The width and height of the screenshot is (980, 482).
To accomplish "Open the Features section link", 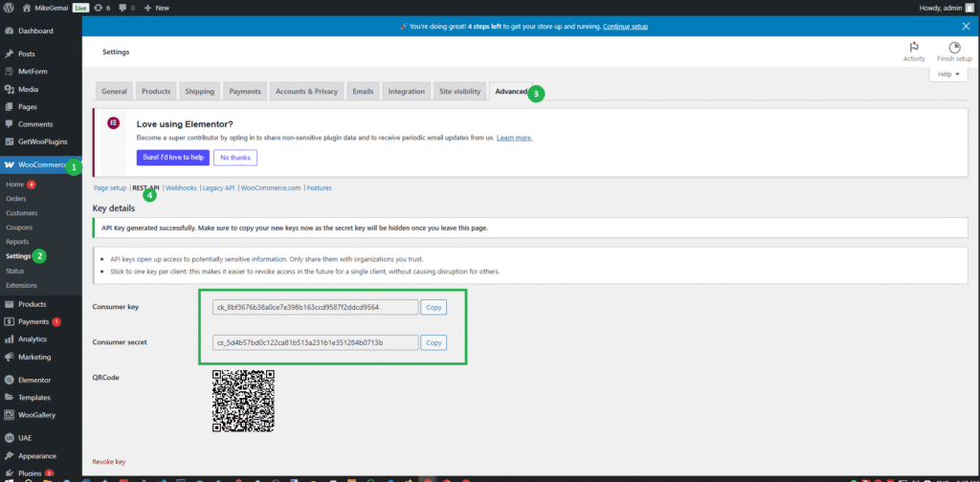I will tap(319, 187).
